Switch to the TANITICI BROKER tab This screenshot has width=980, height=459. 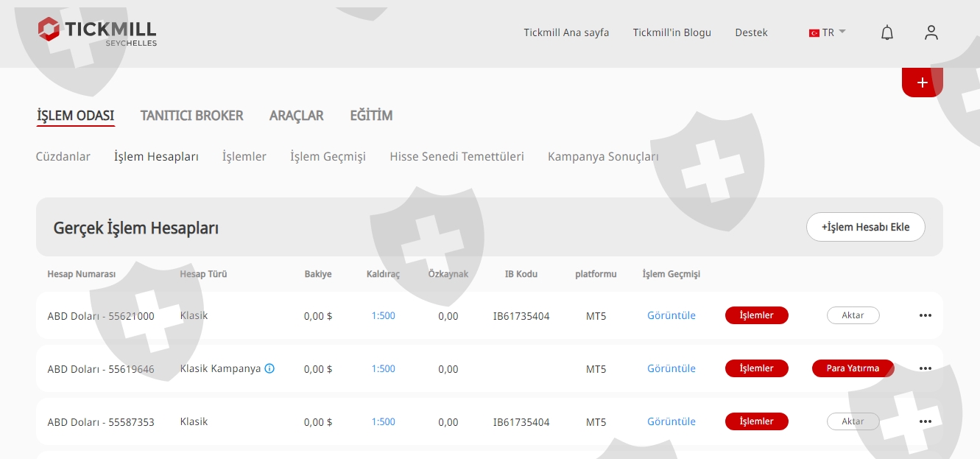[x=191, y=116]
